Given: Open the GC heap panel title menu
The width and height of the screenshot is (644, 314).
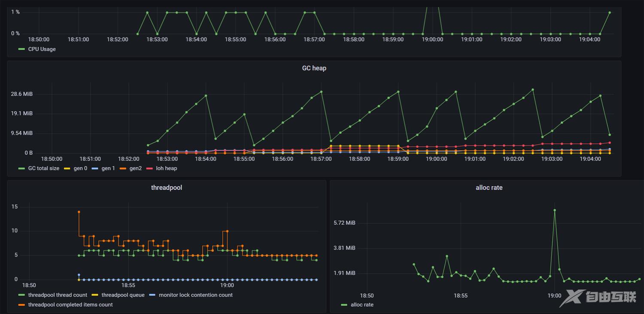Looking at the screenshot, I should tap(314, 68).
